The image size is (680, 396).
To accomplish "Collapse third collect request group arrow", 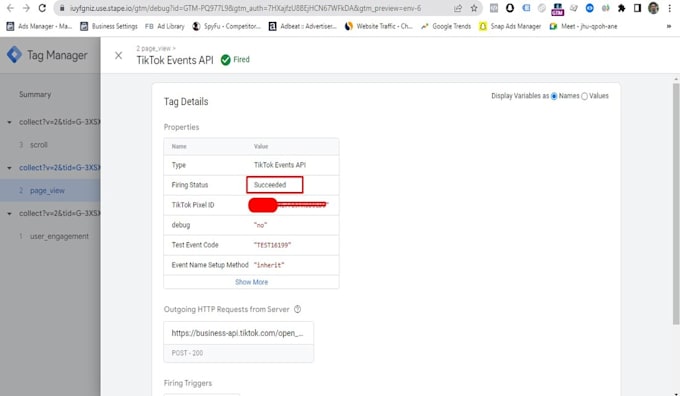I will (9, 213).
